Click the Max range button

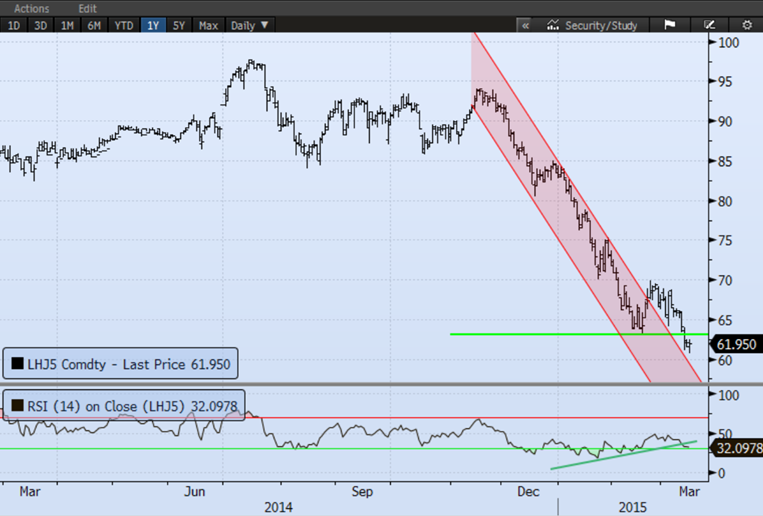(x=208, y=25)
